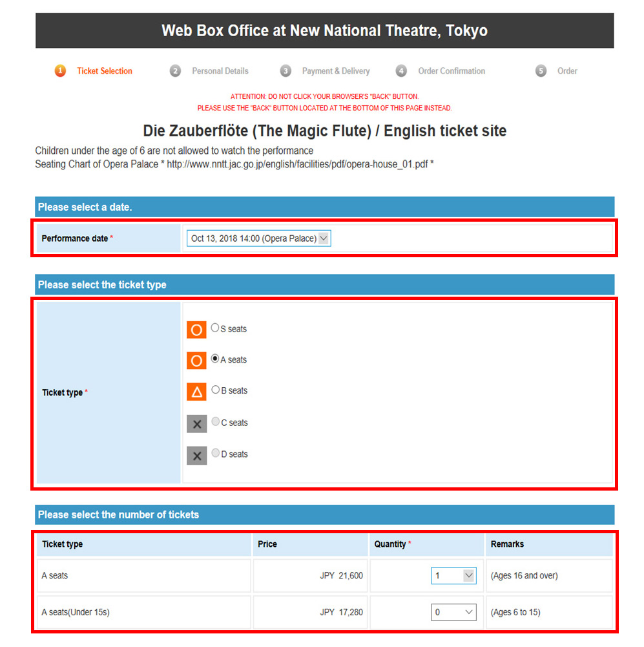Open the Performance date dropdown

point(258,239)
